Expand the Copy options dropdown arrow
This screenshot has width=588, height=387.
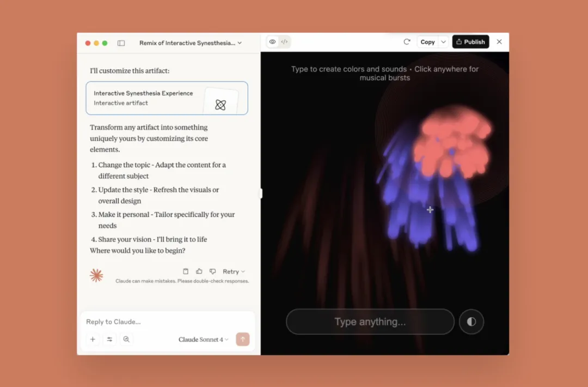pos(443,41)
